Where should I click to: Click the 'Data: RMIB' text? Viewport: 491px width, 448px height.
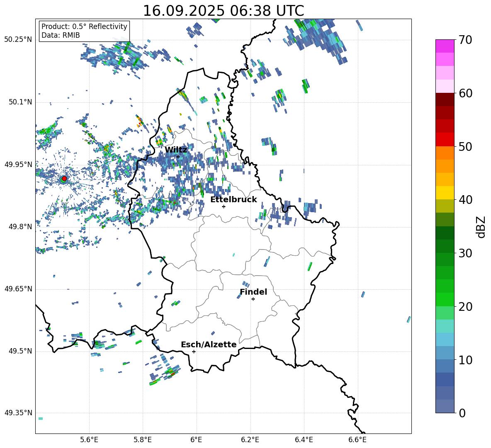pos(61,35)
